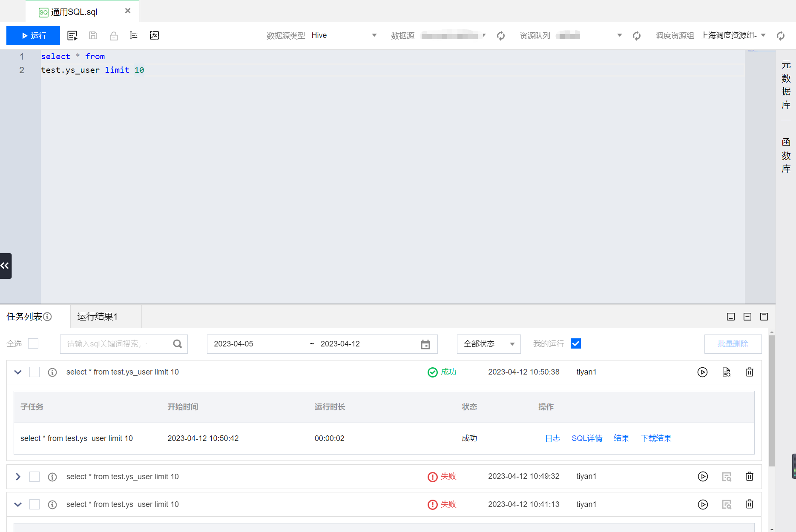Switch to the 运行结果1 tab
The image size is (796, 532).
pos(98,317)
